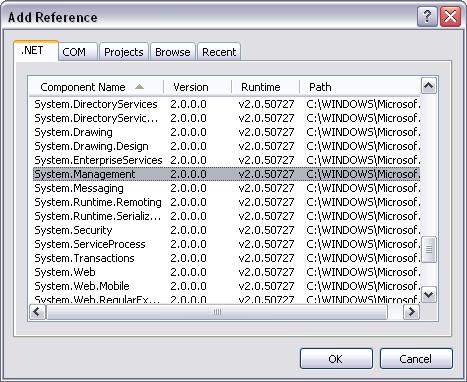Click version 2.0.0.0 of System.Security

click(x=188, y=230)
